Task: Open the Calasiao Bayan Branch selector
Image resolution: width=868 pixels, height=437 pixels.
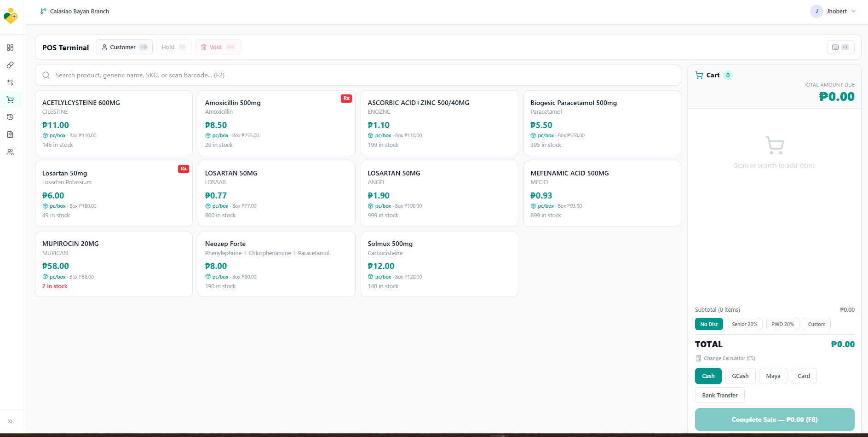Action: coord(75,12)
